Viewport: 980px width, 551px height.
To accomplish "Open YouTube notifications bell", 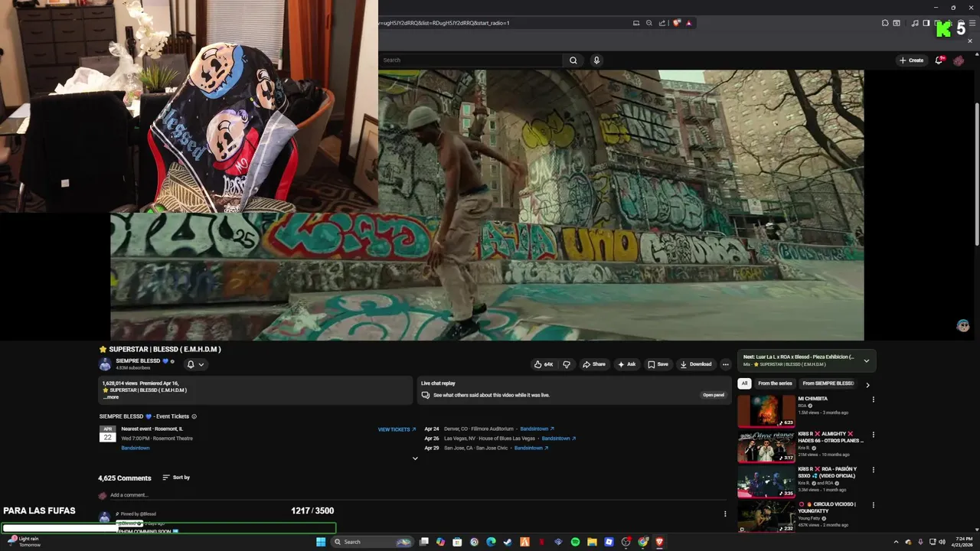I will click(939, 60).
